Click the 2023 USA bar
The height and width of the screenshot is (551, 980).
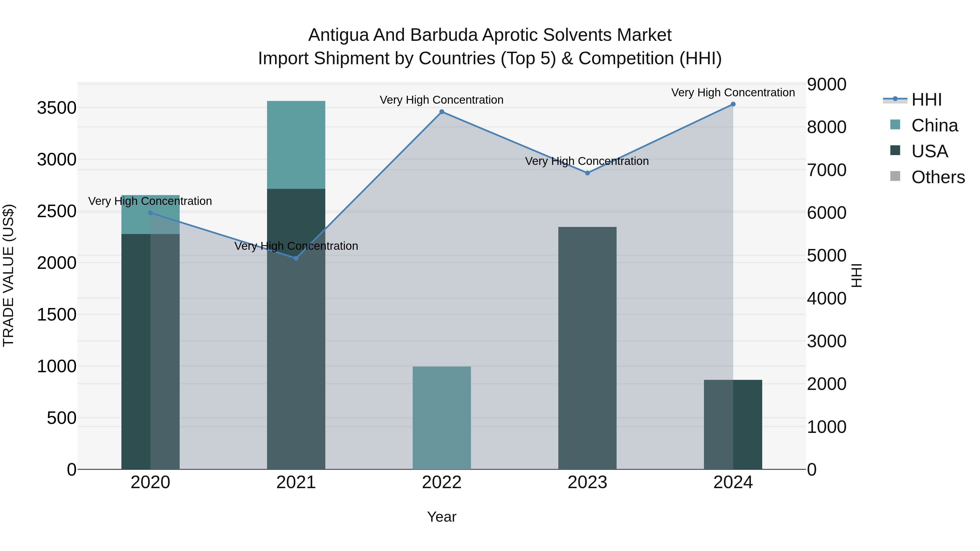coord(587,348)
